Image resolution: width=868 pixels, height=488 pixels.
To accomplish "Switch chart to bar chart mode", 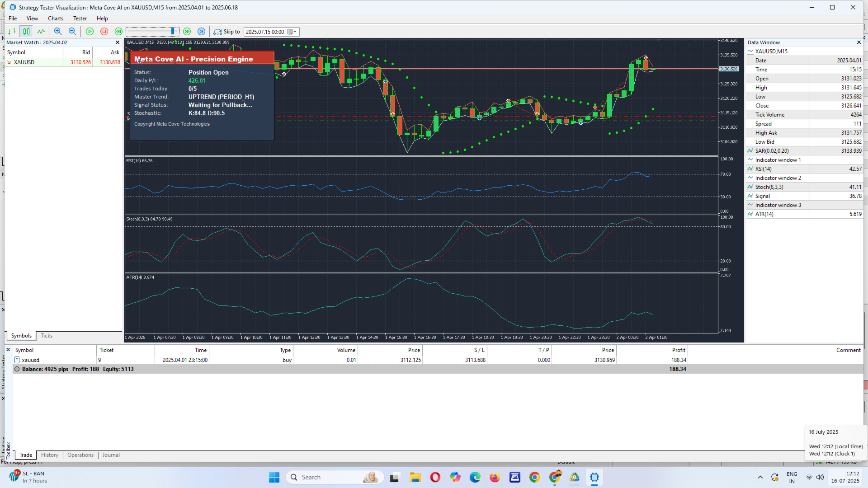I will (12, 32).
